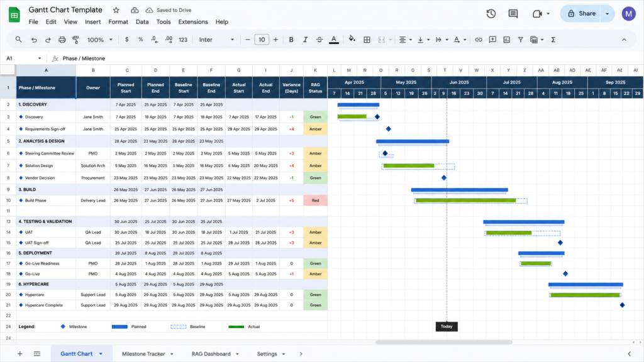Toggle italic formatting
Image resolution: width=644 pixels, height=362 pixels.
click(x=305, y=40)
